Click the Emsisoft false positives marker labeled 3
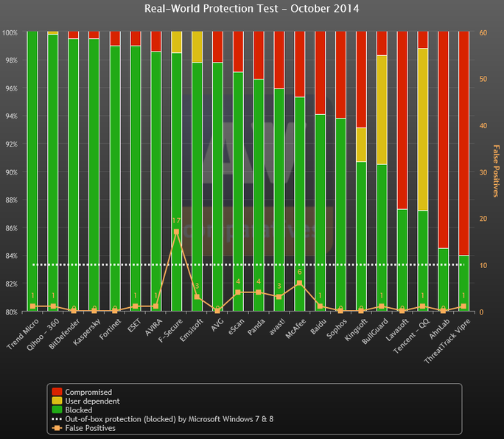Screen dimensions: 504x439 click(x=197, y=297)
